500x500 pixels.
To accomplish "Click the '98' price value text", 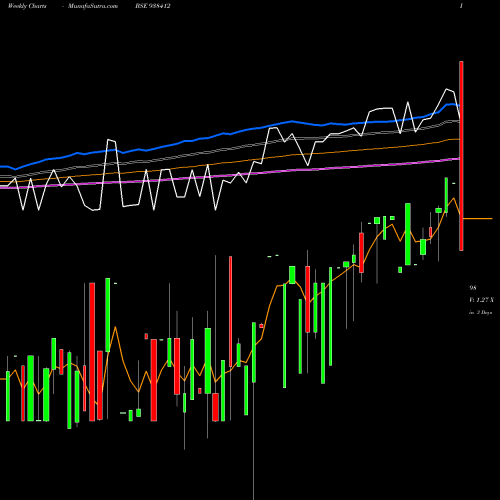I will pyautogui.click(x=473, y=288).
